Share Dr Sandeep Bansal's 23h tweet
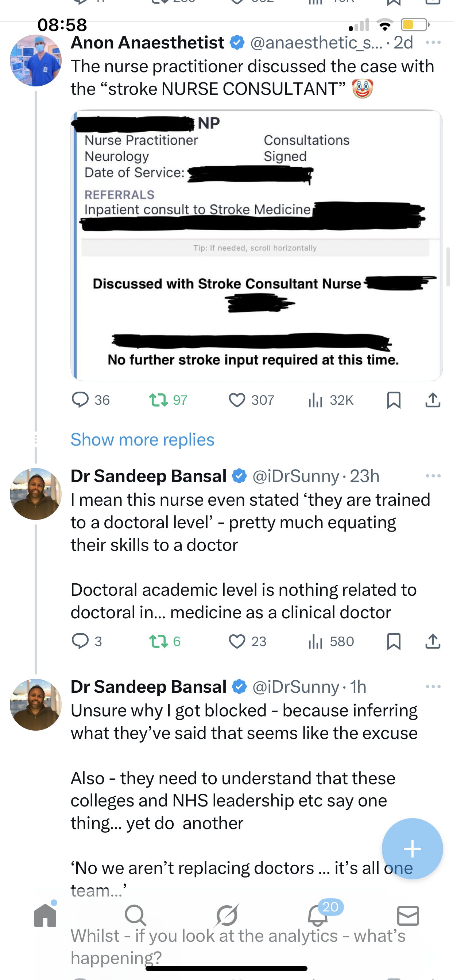453x980 pixels. point(433,641)
